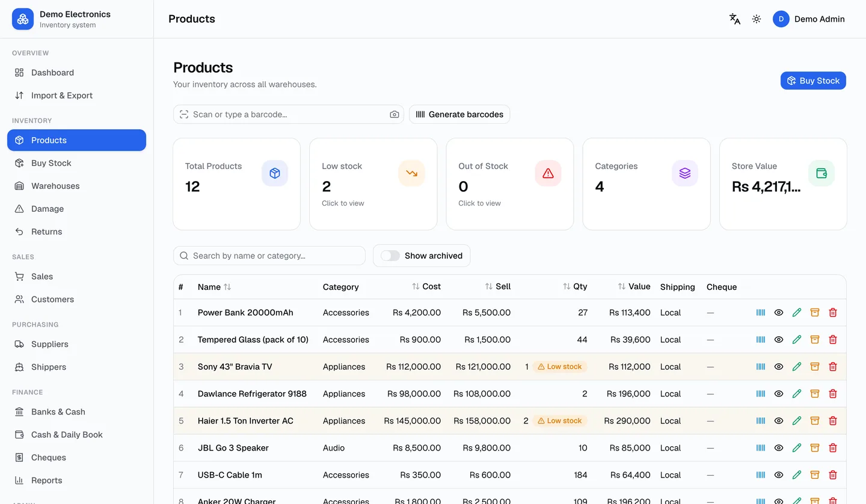Toggle the Show archived switch
Image resolution: width=866 pixels, height=504 pixels.
click(390, 256)
